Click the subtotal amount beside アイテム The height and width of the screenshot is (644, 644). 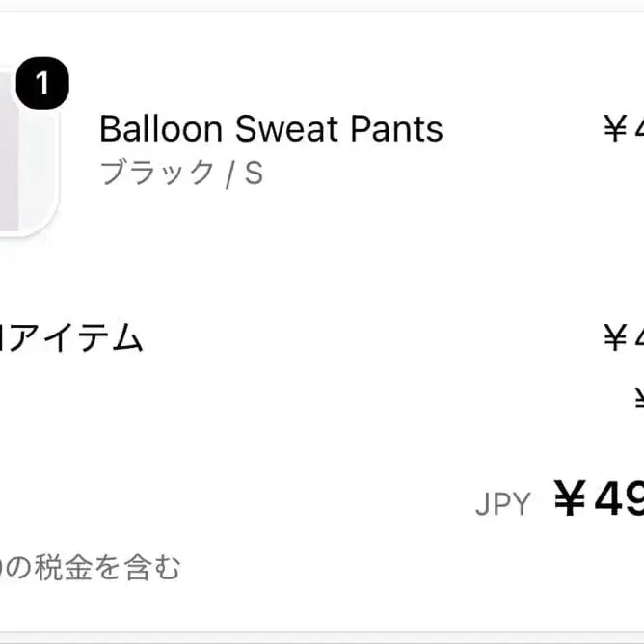point(624,337)
